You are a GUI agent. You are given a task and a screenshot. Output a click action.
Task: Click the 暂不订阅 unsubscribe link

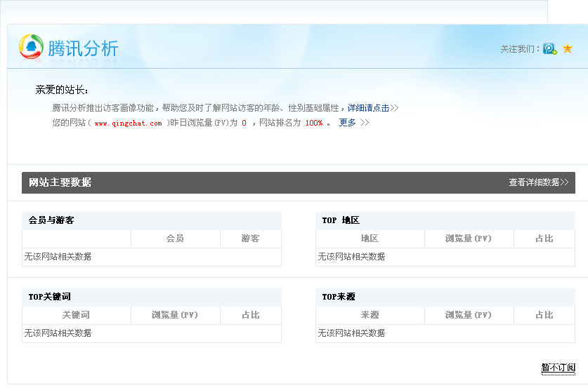click(x=558, y=368)
